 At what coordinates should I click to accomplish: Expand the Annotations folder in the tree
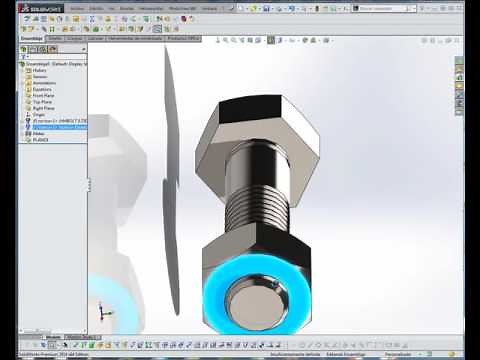pyautogui.click(x=23, y=83)
